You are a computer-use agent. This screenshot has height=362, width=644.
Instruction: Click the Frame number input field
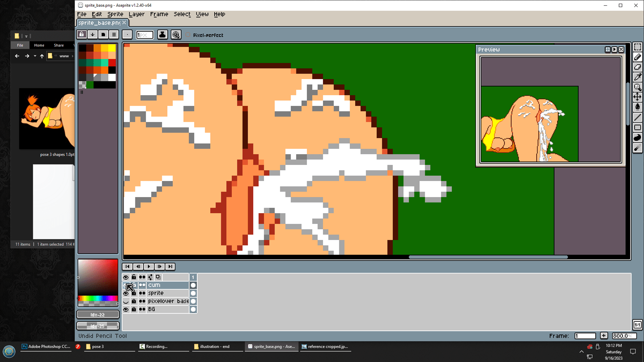pos(585,336)
